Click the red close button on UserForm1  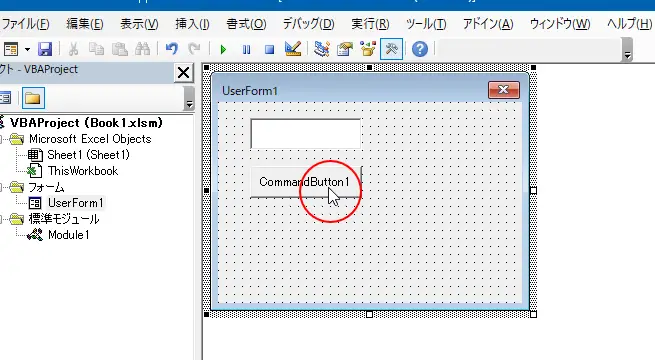504,90
